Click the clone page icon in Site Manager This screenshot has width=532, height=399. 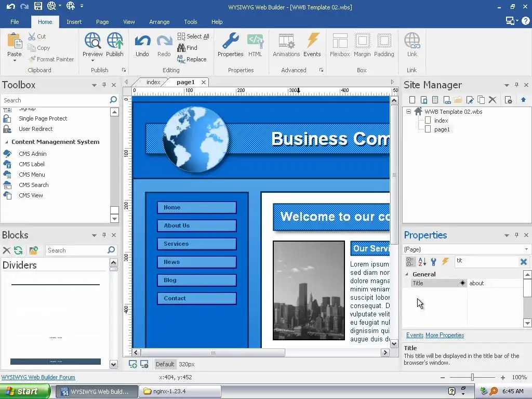point(481,100)
